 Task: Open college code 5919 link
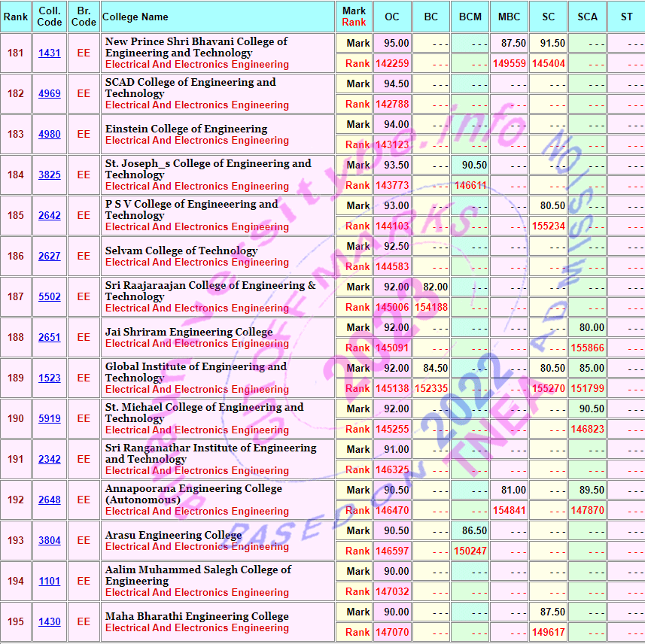pos(50,419)
